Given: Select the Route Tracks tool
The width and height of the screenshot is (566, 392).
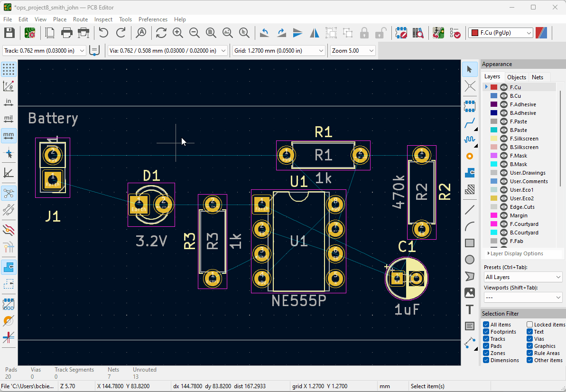Looking at the screenshot, I should [470, 124].
